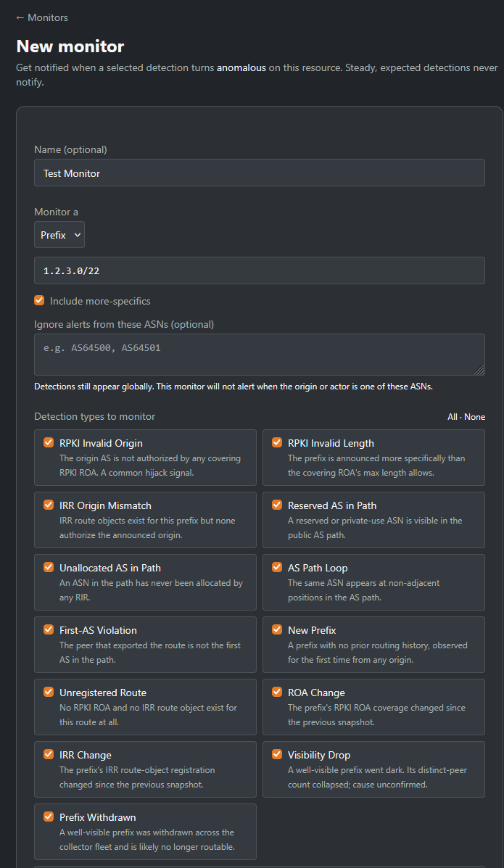Toggle First-AS Violation checkbox
Viewport: 504px width, 868px height.
(x=49, y=629)
